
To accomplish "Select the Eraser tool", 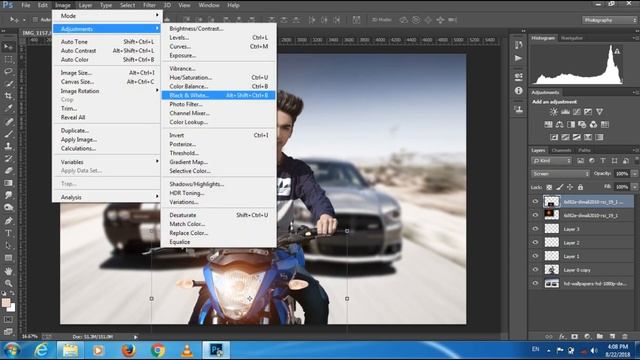I will point(8,171).
